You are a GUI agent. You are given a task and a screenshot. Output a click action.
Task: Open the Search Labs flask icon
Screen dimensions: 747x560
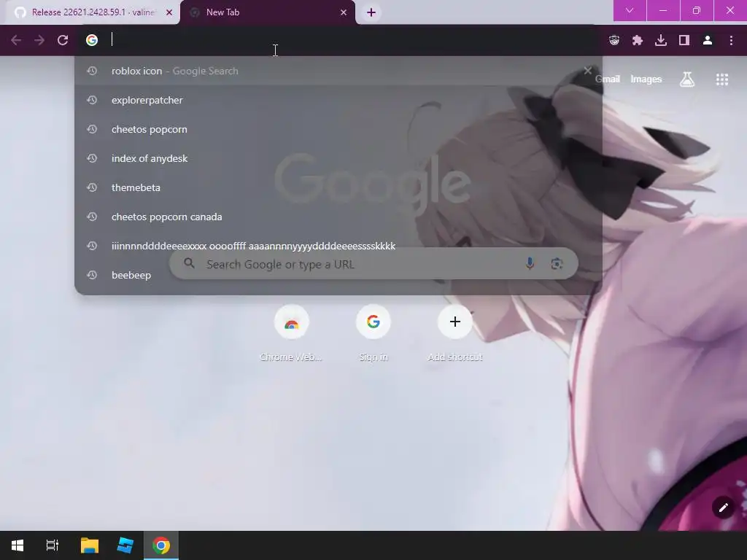(x=687, y=79)
